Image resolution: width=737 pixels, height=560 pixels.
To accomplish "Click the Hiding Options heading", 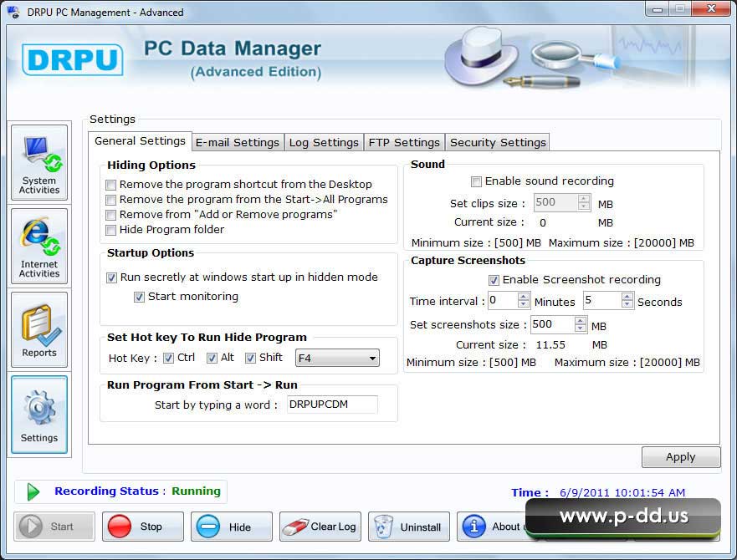I will click(151, 165).
